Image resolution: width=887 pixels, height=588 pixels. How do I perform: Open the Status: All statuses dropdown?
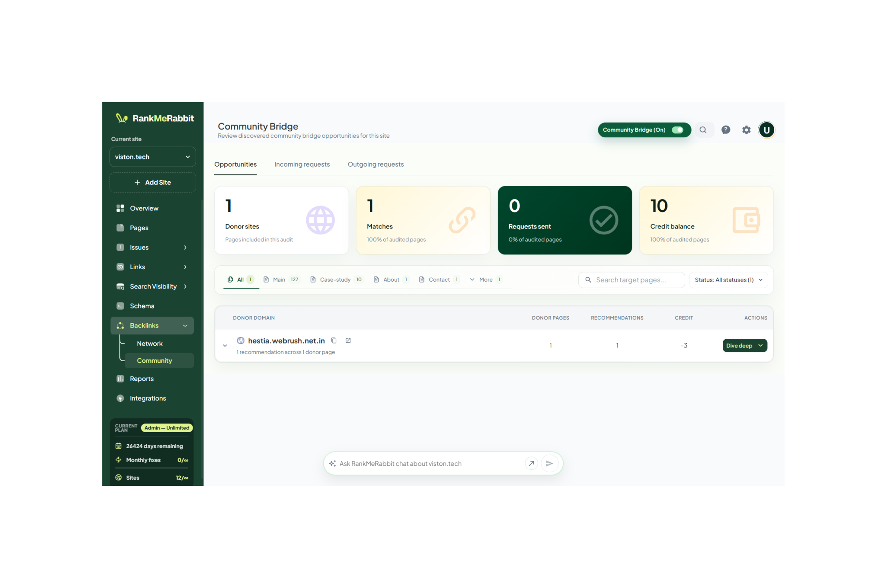click(728, 280)
